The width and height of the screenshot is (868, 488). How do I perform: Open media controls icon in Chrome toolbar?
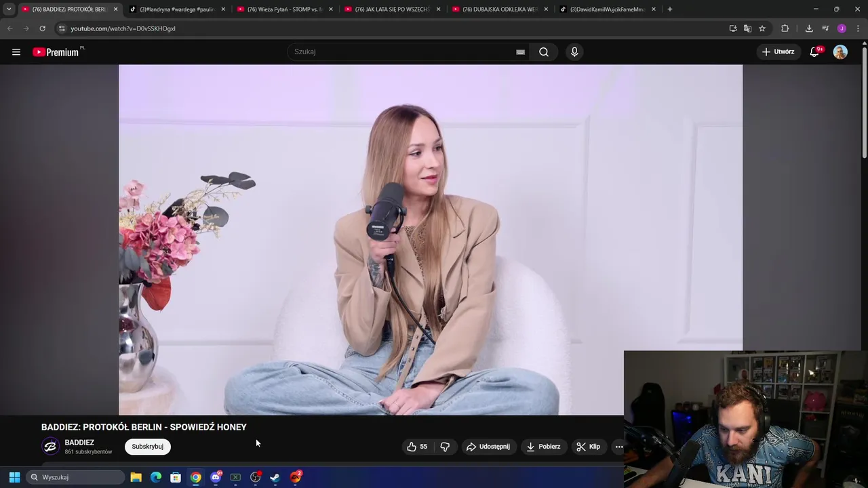coord(825,28)
